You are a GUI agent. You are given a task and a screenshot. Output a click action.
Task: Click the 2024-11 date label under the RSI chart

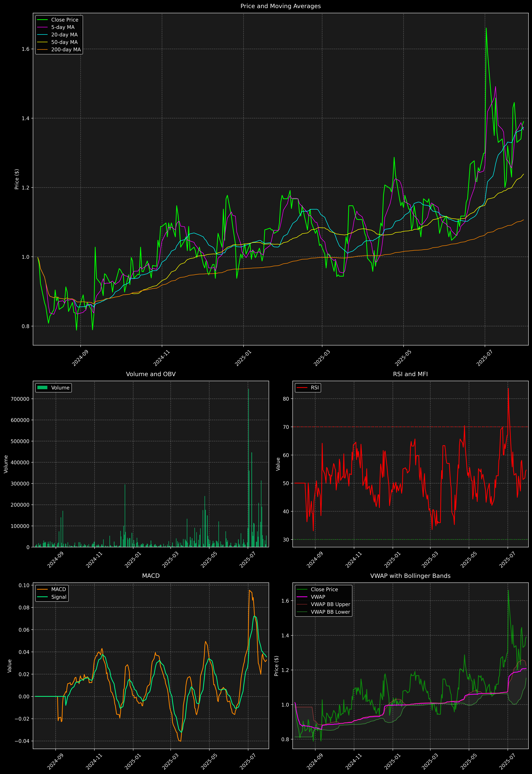coord(353,560)
